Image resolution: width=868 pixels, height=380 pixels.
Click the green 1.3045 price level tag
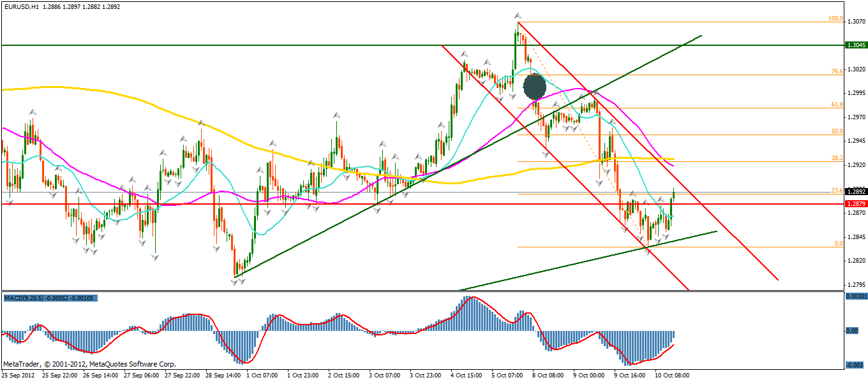click(x=855, y=45)
